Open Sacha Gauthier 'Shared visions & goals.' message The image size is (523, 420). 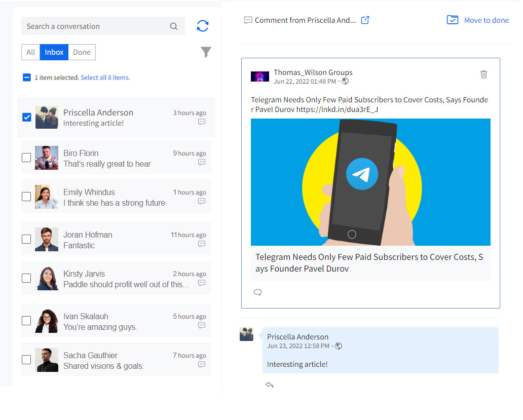(x=103, y=366)
